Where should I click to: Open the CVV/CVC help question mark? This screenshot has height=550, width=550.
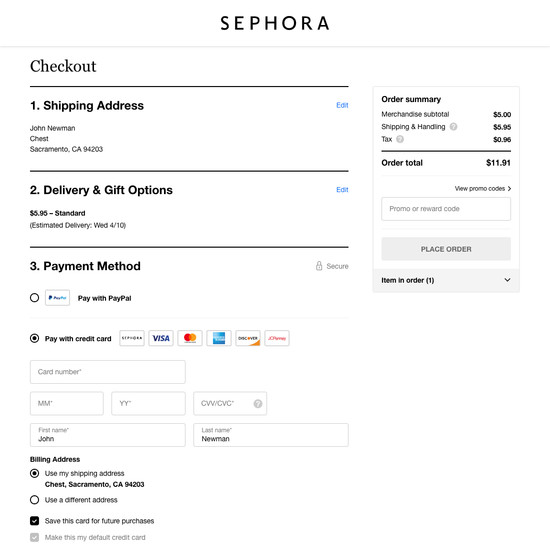258,404
